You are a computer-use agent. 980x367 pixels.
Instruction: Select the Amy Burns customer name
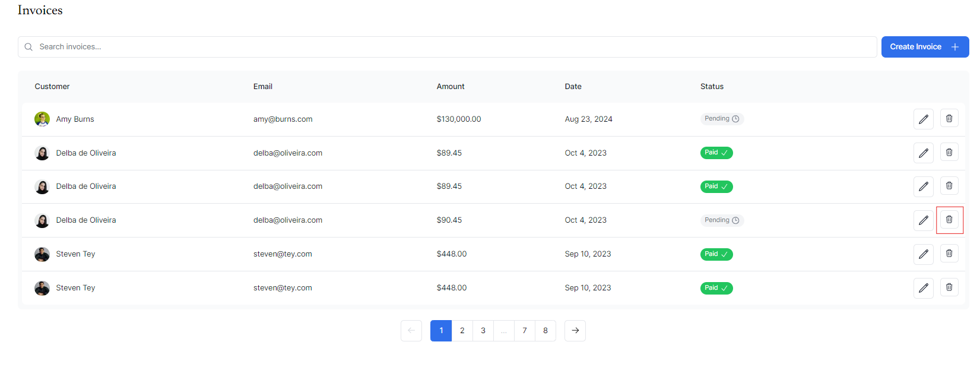(75, 119)
